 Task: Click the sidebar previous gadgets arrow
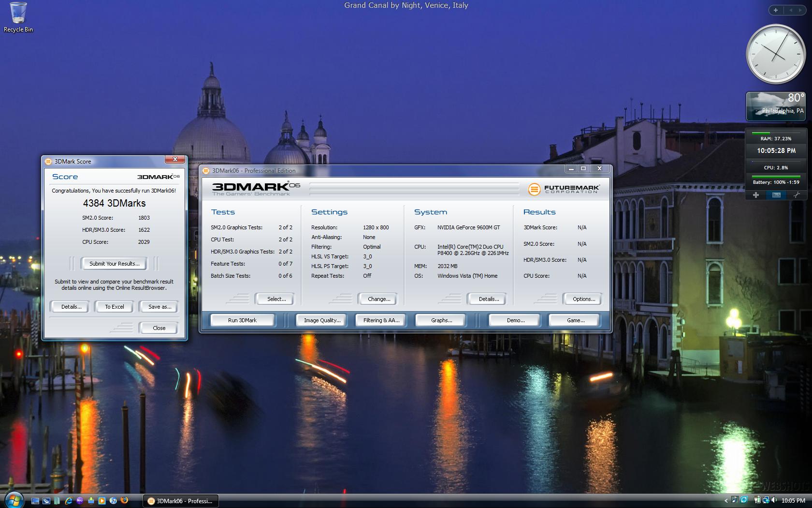click(791, 10)
